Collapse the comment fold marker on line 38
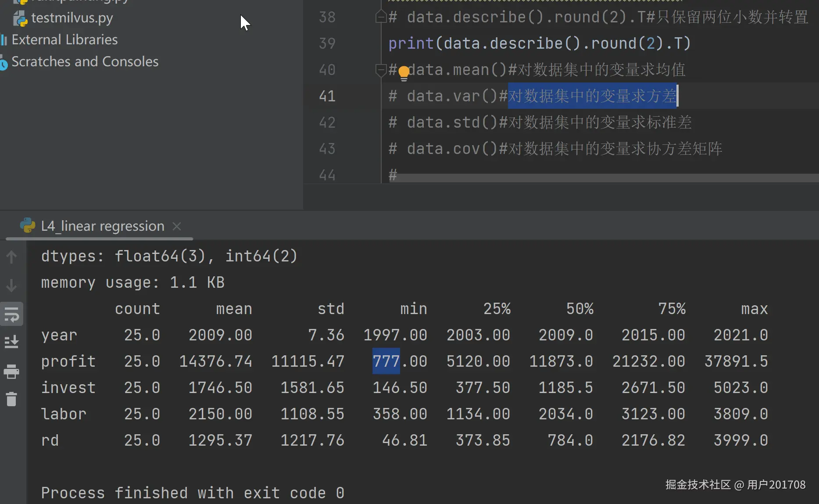The height and width of the screenshot is (504, 819). (380, 17)
